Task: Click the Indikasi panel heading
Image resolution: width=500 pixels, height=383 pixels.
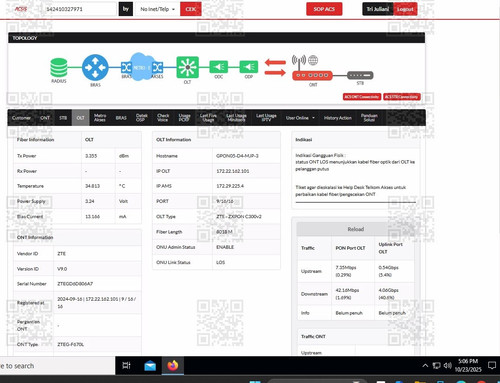Action: click(x=303, y=140)
